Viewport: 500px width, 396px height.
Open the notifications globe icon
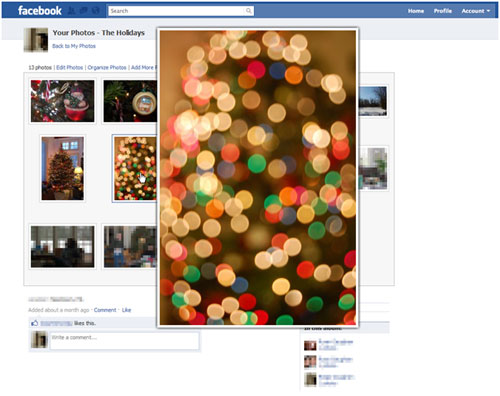(96, 11)
